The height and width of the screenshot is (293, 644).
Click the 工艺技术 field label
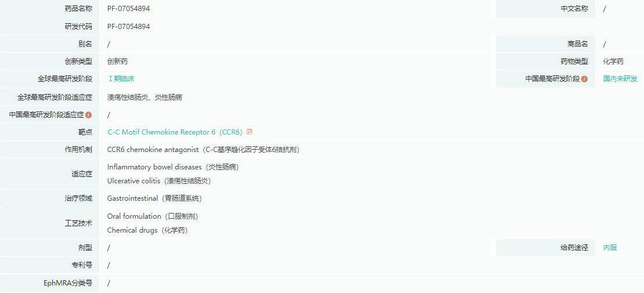click(x=78, y=223)
